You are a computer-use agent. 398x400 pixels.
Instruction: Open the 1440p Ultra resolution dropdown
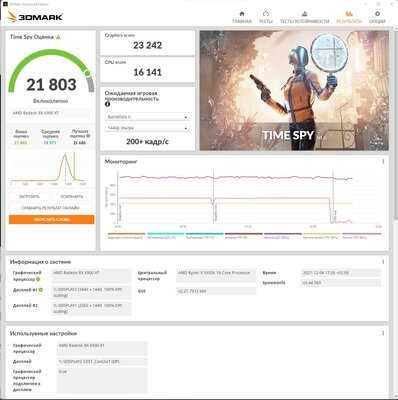147,128
